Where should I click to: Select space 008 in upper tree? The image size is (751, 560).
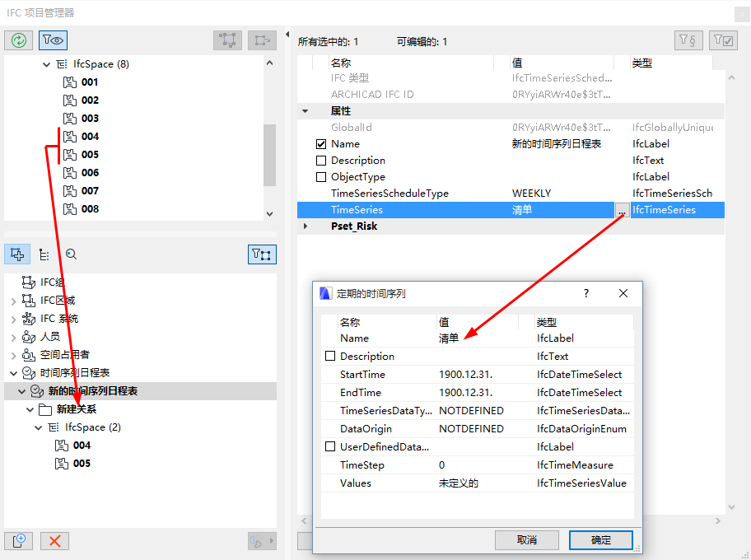[90, 209]
